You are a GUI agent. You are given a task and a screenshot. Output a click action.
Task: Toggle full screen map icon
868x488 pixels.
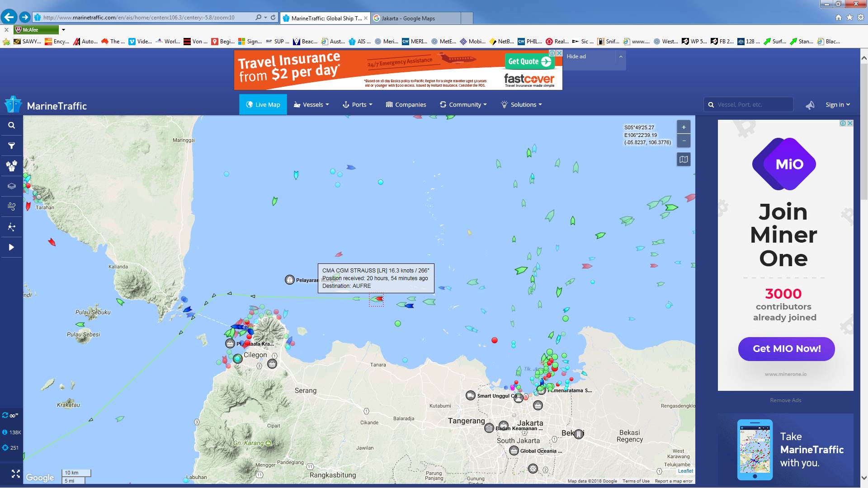point(16,474)
